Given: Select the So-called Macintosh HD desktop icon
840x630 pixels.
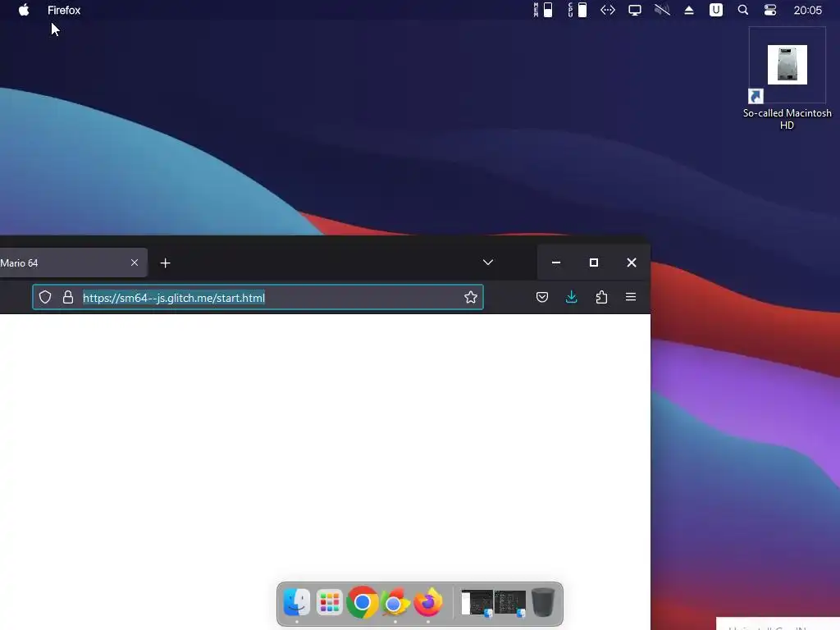Looking at the screenshot, I should (787, 80).
